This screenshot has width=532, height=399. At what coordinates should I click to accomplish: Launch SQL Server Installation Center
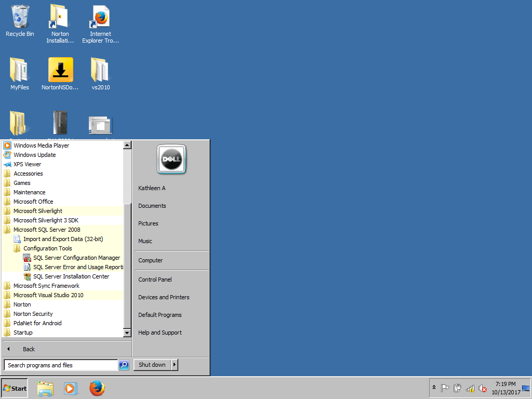point(71,276)
